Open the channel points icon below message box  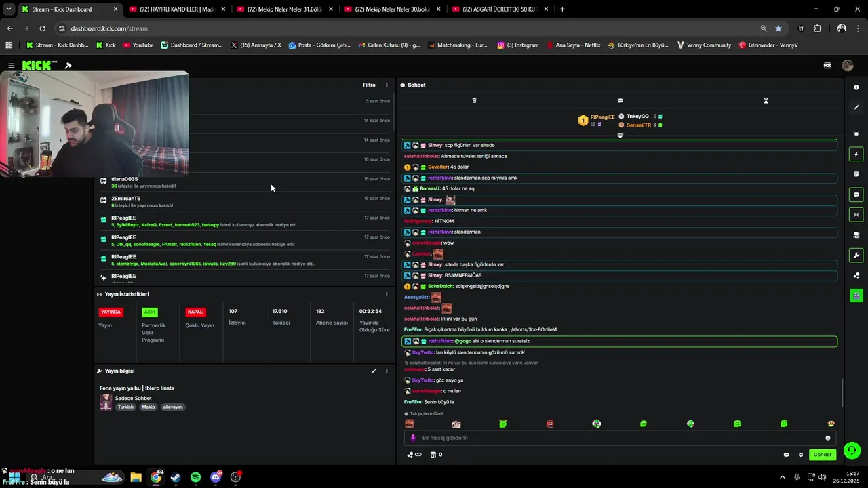tap(414, 455)
